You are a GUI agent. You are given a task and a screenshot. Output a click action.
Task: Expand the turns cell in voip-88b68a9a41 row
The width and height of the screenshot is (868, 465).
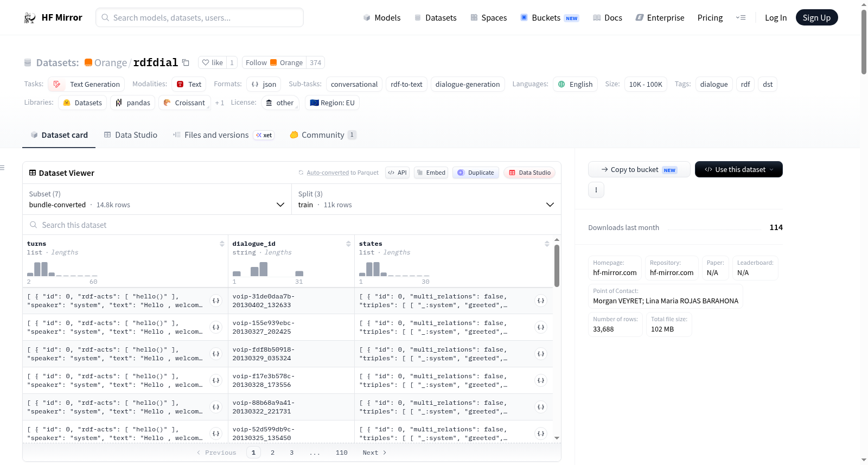[x=216, y=407]
